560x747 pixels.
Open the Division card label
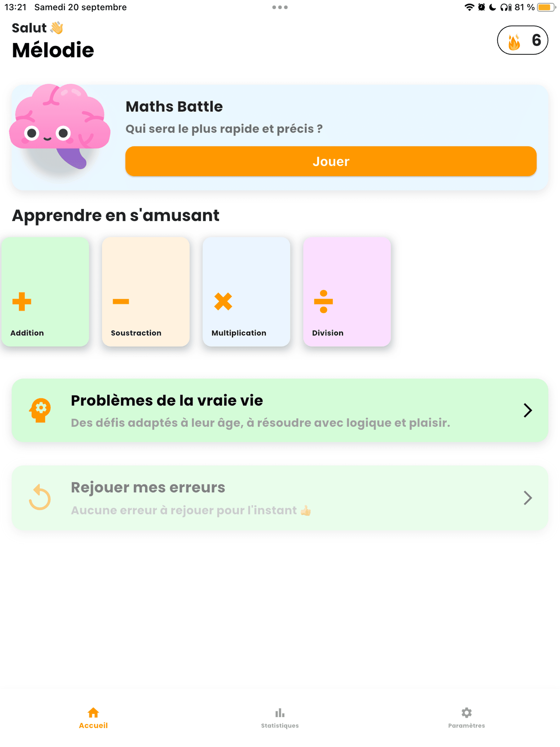327,333
